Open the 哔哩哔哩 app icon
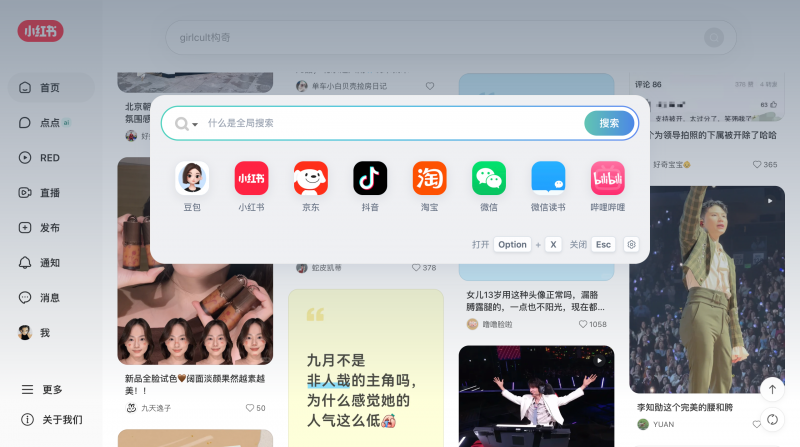The height and width of the screenshot is (447, 800). tap(607, 178)
